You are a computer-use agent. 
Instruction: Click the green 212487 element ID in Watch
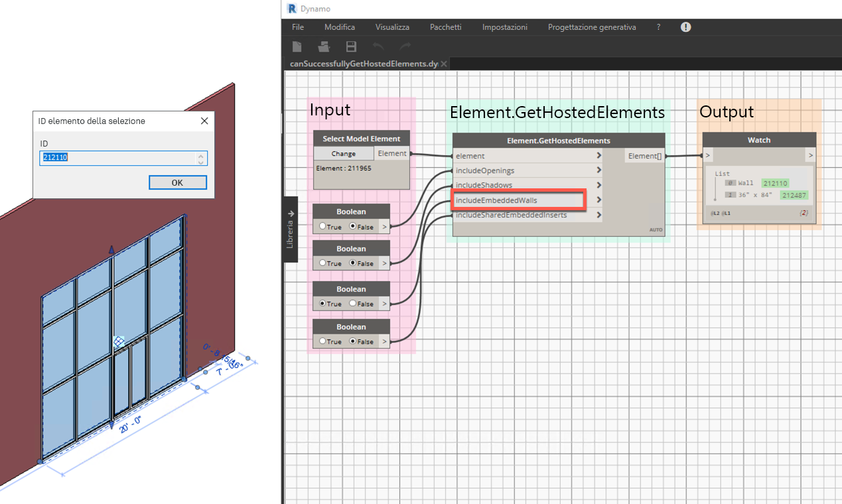tap(794, 195)
